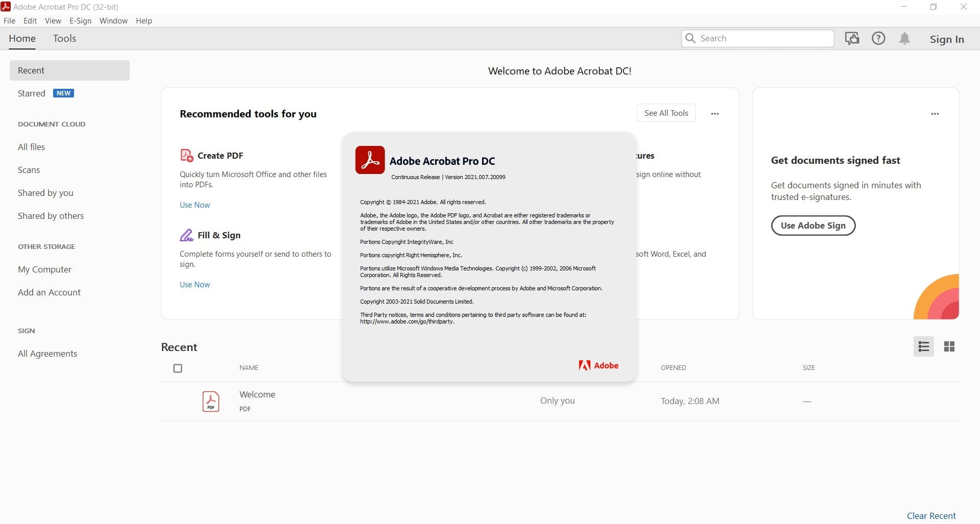Click the screen share icon beside search
The height and width of the screenshot is (524, 980).
(852, 38)
